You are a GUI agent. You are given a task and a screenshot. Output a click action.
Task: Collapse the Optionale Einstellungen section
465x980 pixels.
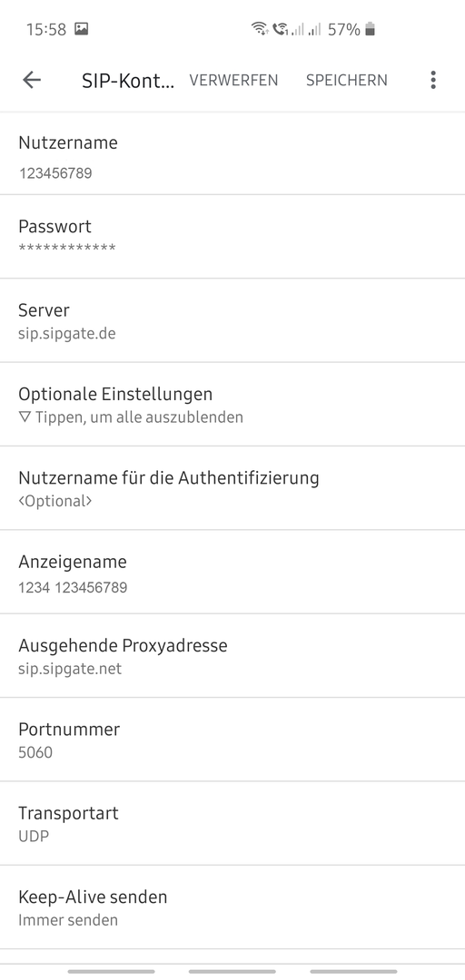(232, 405)
